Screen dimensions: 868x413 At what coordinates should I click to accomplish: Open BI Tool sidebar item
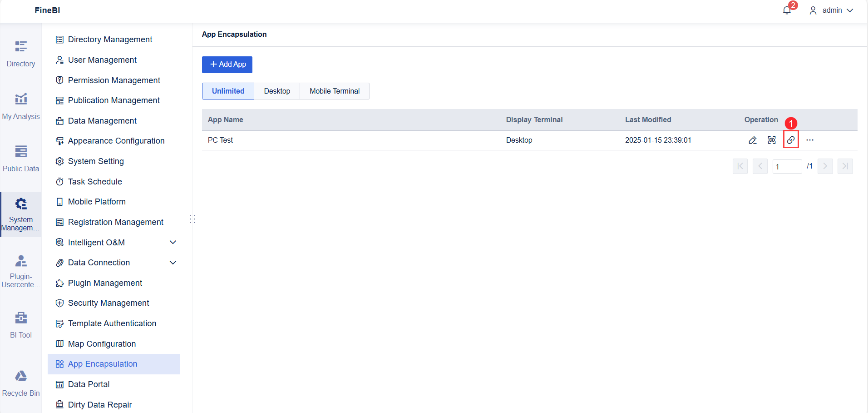coord(21,325)
